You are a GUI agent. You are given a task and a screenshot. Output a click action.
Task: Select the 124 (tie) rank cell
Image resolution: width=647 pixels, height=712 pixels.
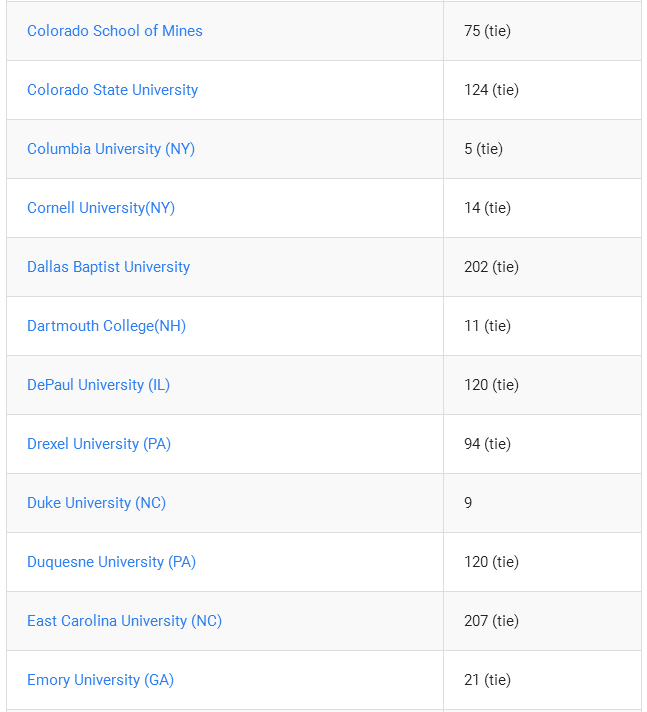pyautogui.click(x=542, y=90)
